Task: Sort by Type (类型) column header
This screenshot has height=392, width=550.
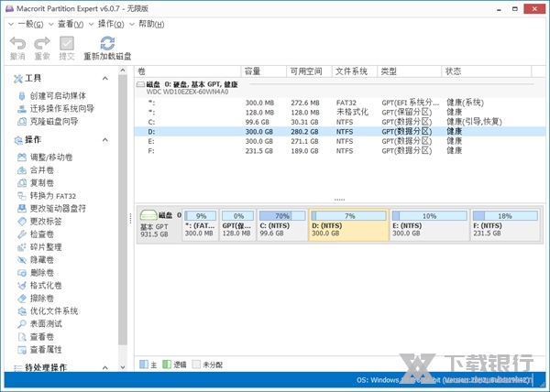Action: tap(410, 71)
